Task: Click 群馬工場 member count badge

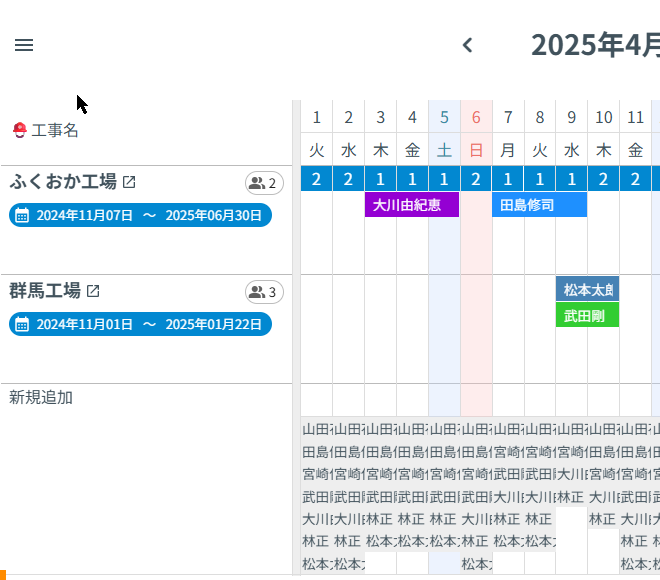Action: 264,292
